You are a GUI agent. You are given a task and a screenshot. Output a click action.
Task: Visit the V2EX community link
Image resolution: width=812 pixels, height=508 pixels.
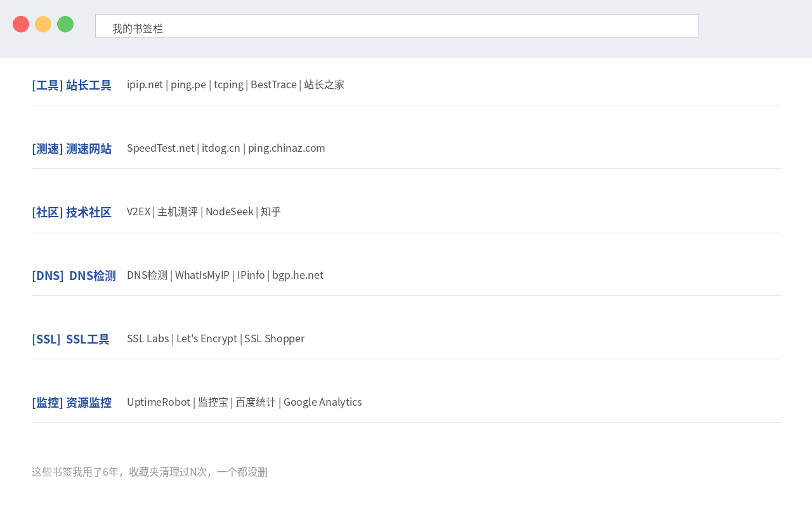pyautogui.click(x=138, y=211)
